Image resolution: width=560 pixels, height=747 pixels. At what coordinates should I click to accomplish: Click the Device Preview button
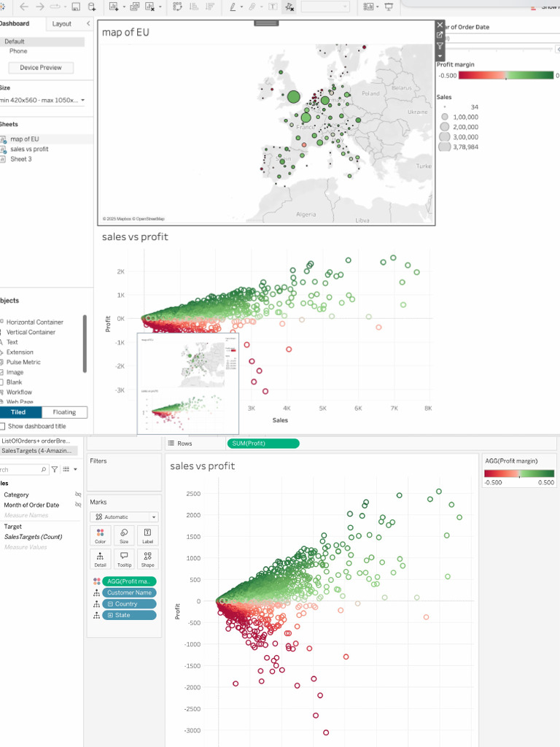41,68
